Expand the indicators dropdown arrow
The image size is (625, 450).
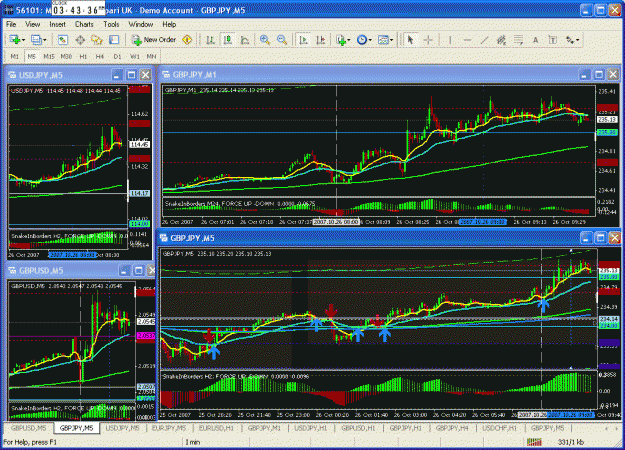(x=349, y=40)
